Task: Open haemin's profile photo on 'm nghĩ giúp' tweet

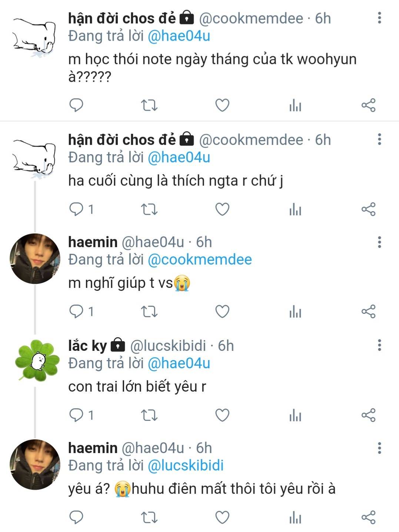Action: (35, 259)
